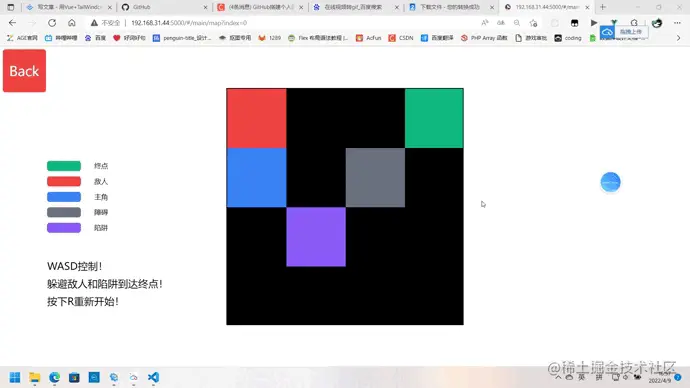Open the Acfun bookmark
The width and height of the screenshot is (690, 388).
click(x=368, y=38)
